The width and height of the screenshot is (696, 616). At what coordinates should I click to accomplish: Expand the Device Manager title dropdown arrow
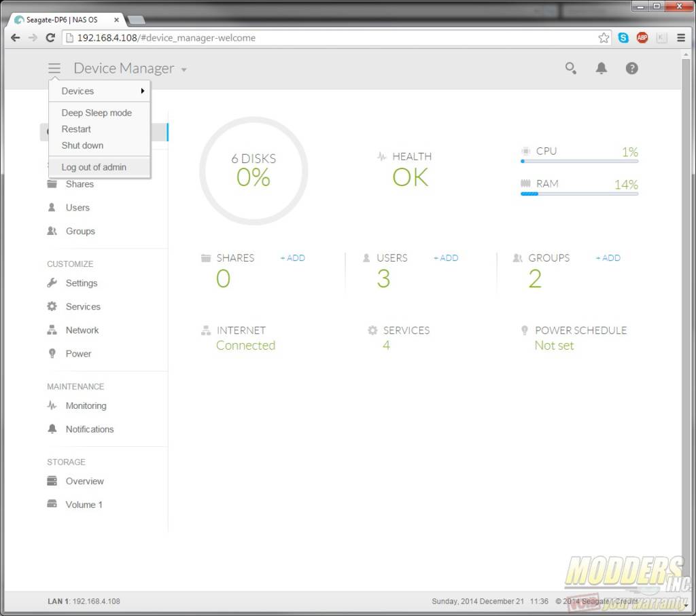(184, 70)
